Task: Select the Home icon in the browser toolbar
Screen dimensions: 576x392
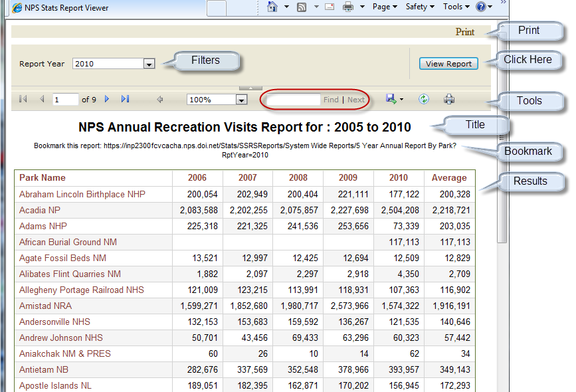Action: coord(272,7)
